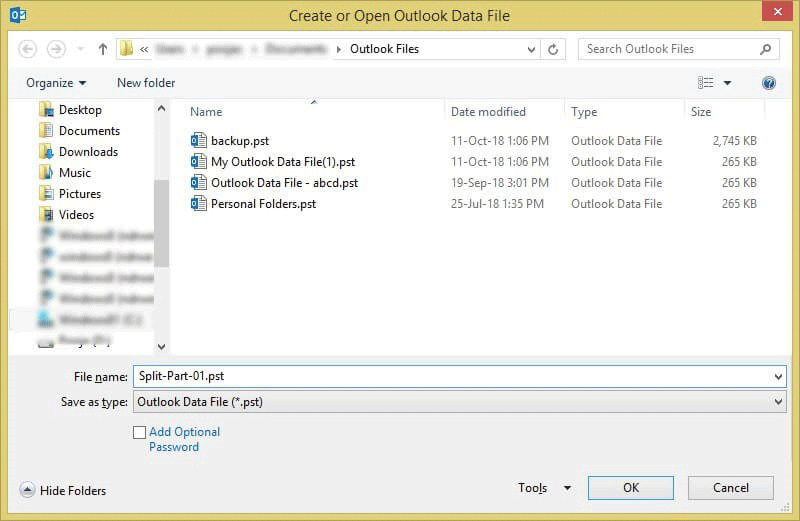
Task: Click the Personal Folders.pst file icon
Action: (x=198, y=203)
